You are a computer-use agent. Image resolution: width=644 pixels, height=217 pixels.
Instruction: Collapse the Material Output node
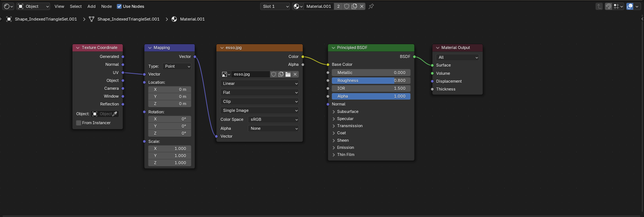click(x=438, y=48)
